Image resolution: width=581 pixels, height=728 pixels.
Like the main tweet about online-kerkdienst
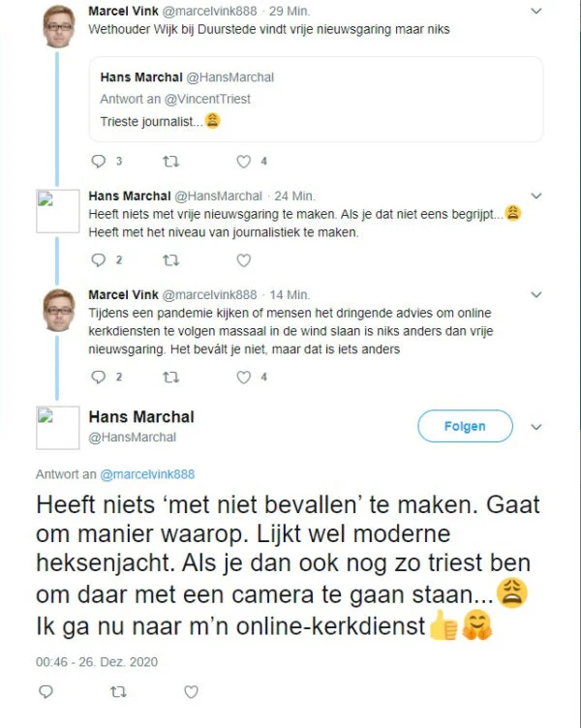[x=191, y=691]
